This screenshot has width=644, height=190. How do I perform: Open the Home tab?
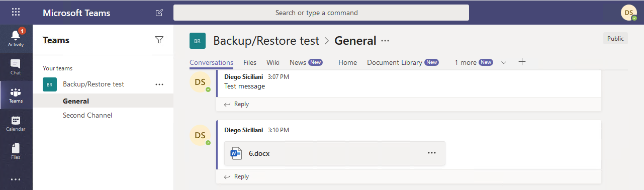(347, 62)
